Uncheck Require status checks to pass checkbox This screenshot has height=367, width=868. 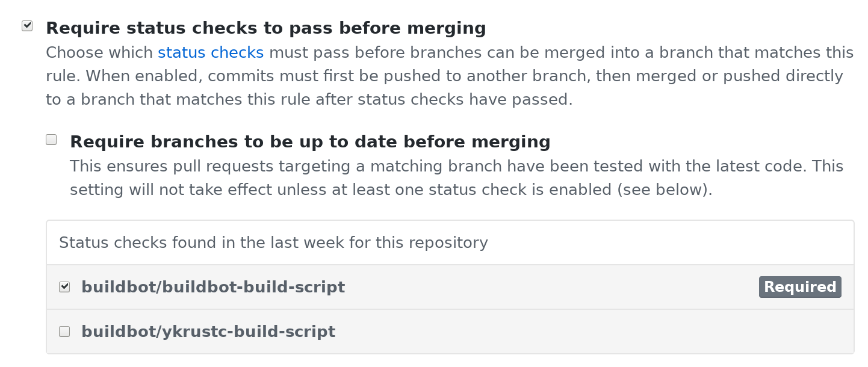(27, 26)
